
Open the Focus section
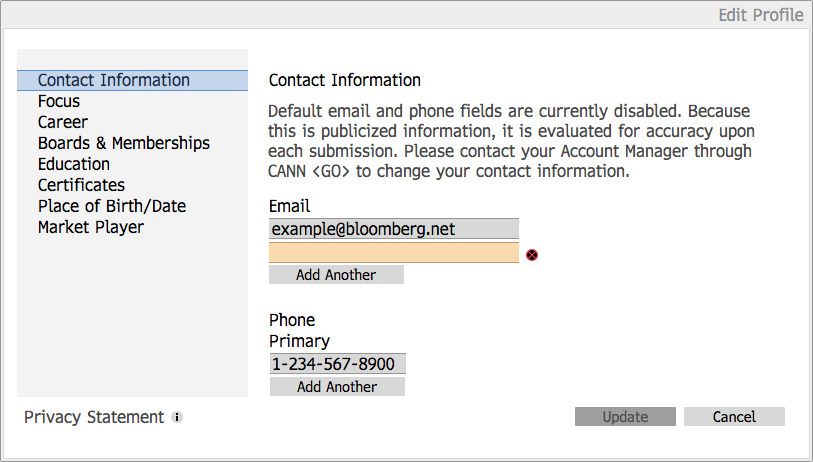point(59,101)
